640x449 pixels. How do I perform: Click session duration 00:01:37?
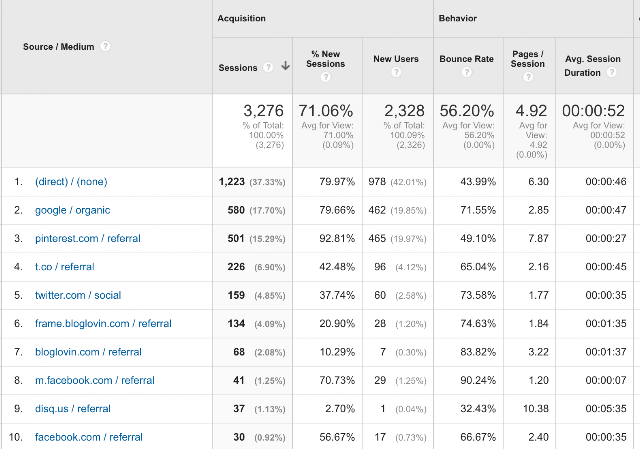[606, 352]
